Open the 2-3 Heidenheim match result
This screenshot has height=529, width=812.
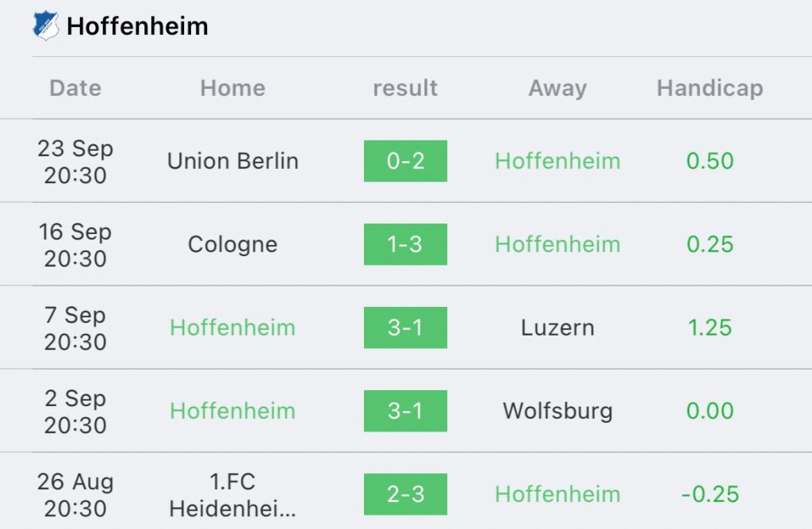(x=405, y=494)
